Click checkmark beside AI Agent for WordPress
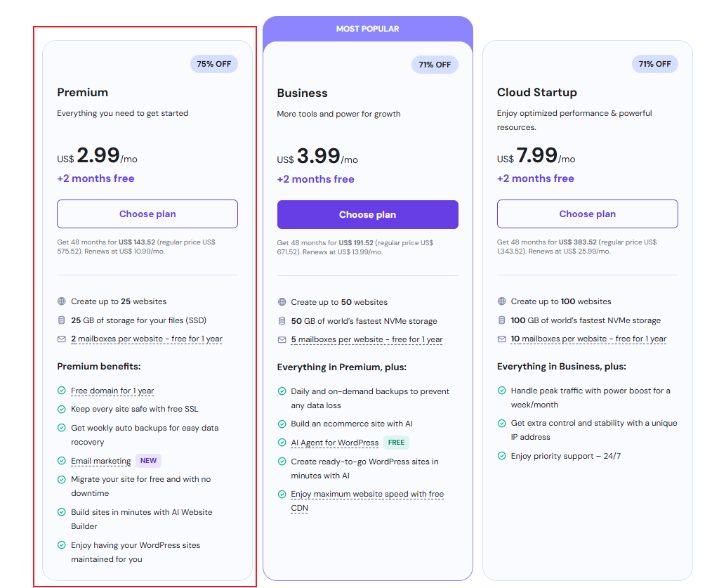719x588 pixels. 282,443
